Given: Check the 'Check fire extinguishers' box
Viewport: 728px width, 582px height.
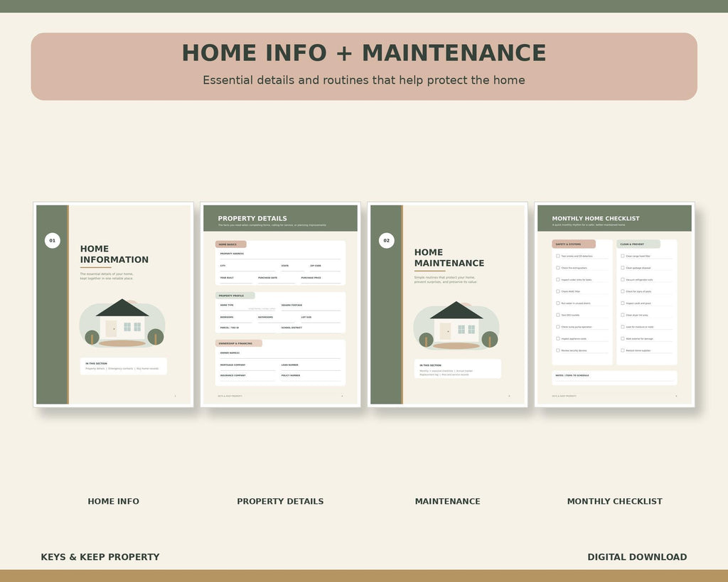Looking at the screenshot, I should pyautogui.click(x=558, y=268).
